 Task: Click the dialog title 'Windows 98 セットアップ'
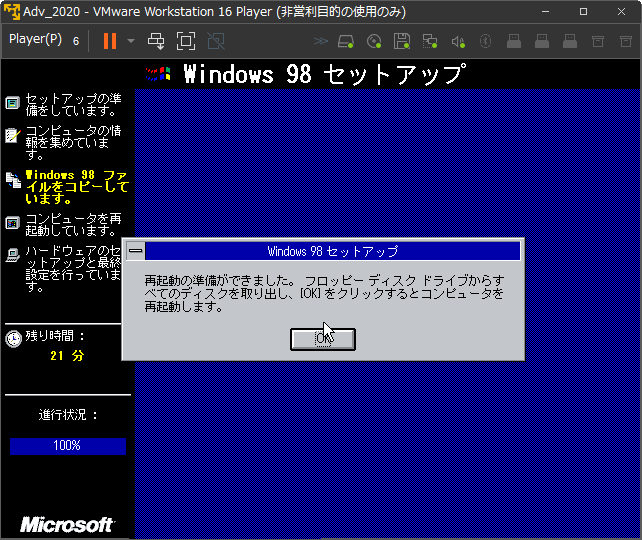pos(332,251)
